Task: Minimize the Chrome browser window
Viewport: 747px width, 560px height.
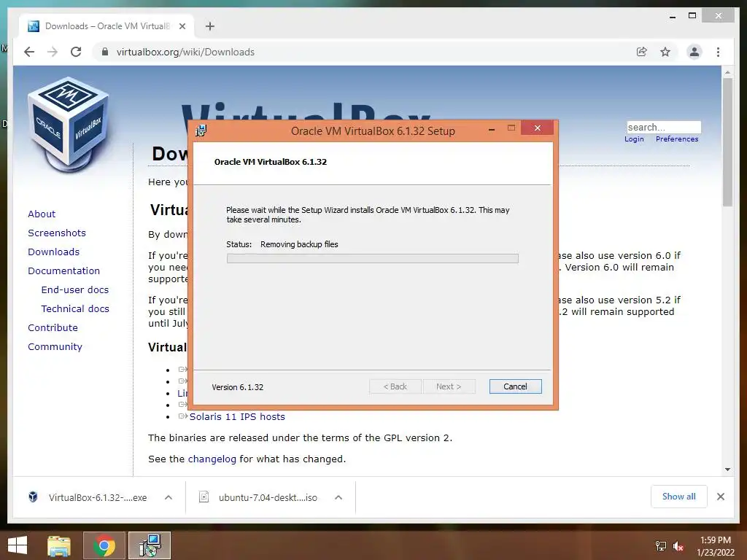Action: (x=673, y=16)
